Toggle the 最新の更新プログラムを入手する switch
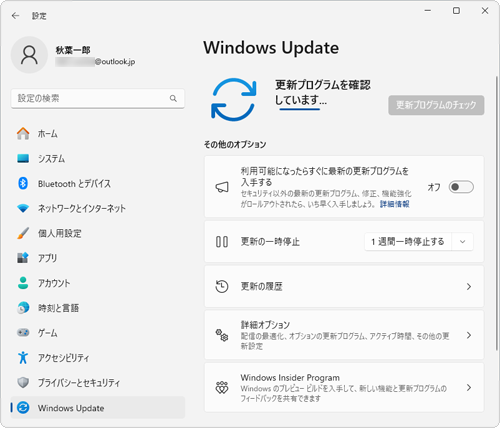The height and width of the screenshot is (428, 500). coord(461,187)
